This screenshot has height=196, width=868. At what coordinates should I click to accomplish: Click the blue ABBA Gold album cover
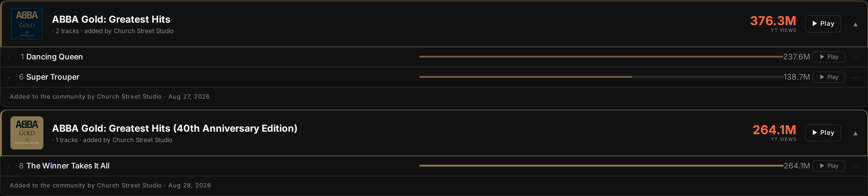coord(27,24)
